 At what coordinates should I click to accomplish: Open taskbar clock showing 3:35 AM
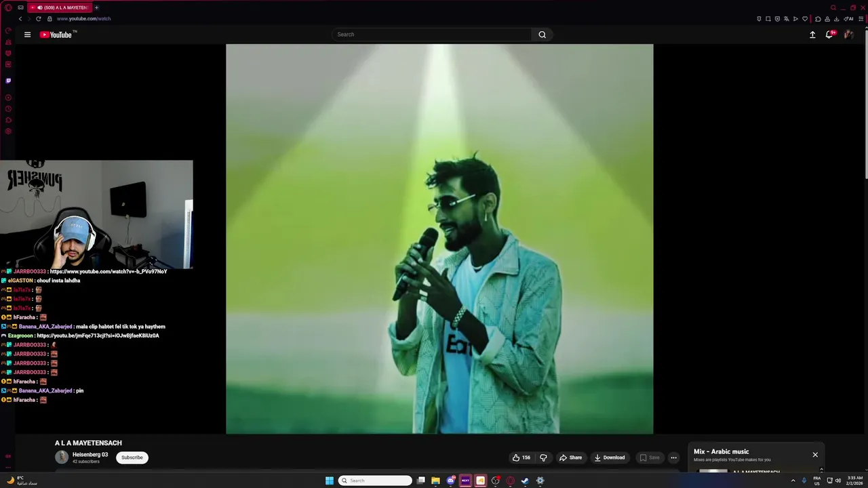point(854,481)
